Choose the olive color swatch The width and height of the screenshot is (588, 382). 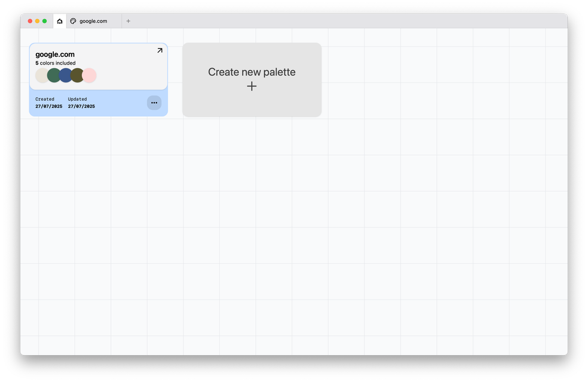[x=78, y=75]
